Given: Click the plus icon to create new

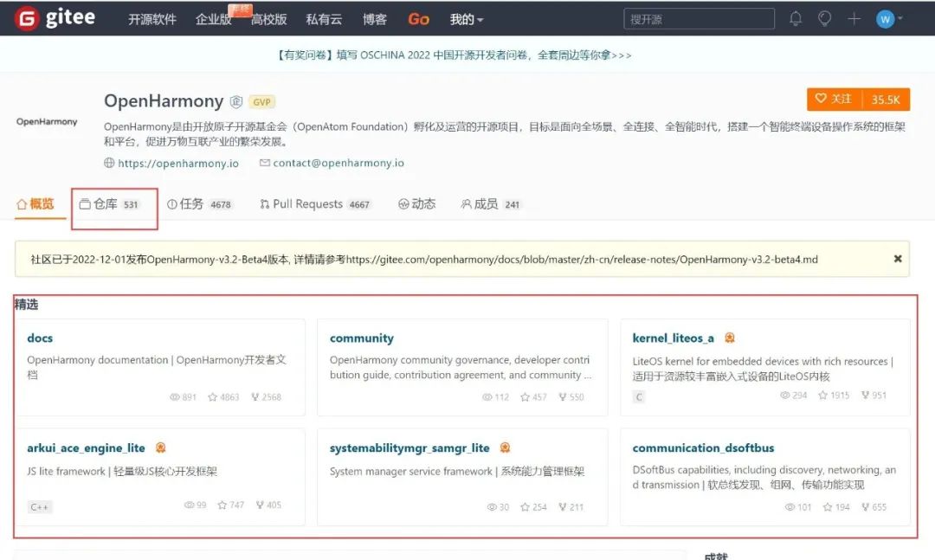Looking at the screenshot, I should coord(854,18).
